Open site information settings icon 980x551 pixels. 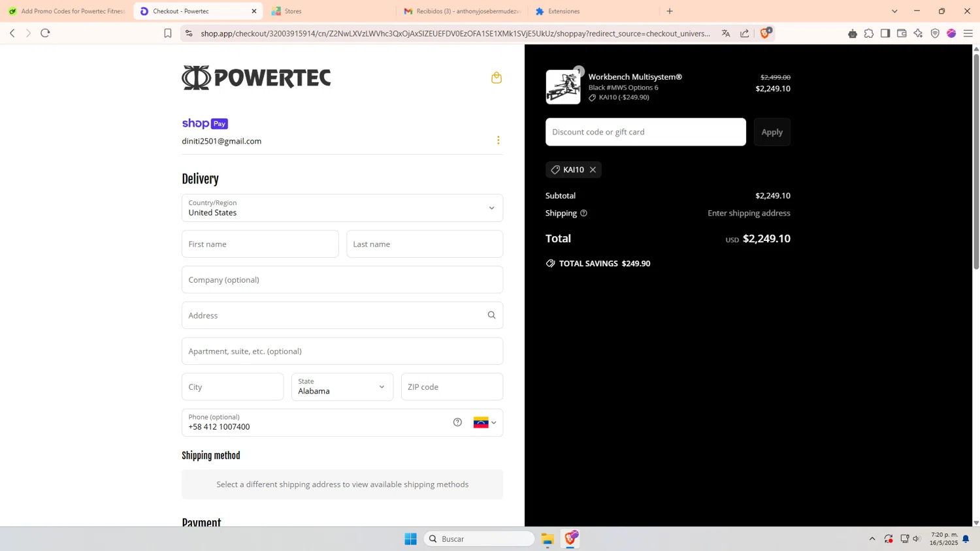pyautogui.click(x=189, y=33)
